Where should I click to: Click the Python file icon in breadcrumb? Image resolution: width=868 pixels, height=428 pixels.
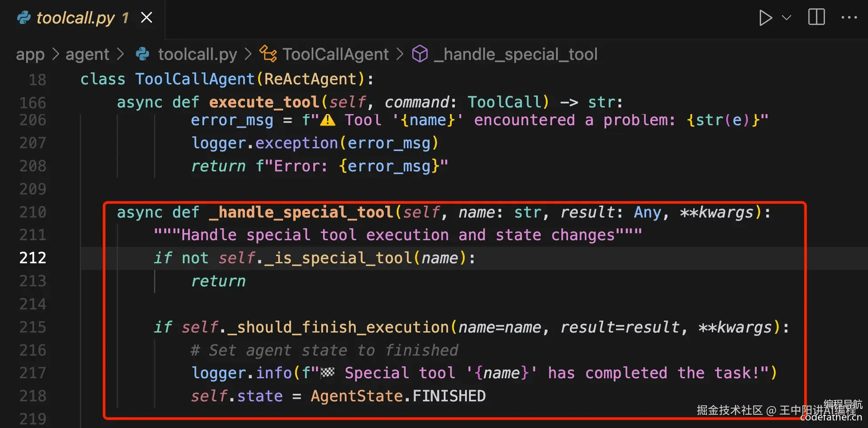[142, 55]
